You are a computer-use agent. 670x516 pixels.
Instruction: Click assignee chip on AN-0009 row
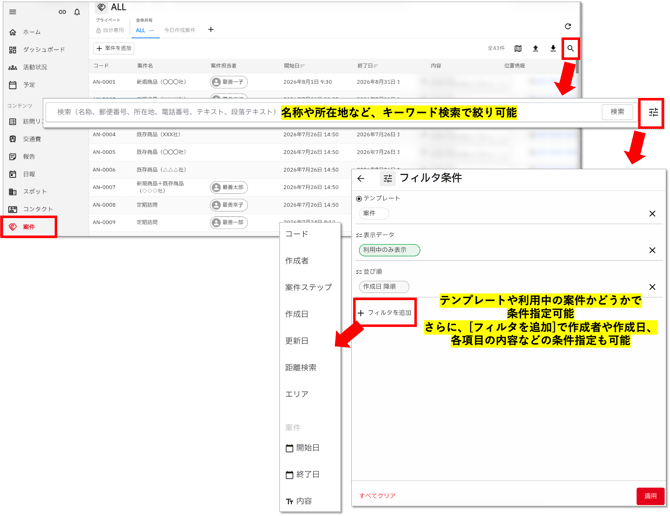229,223
